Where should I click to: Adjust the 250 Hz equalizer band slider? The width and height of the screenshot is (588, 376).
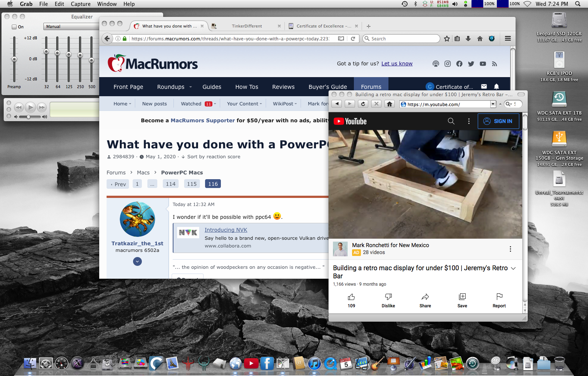(x=80, y=55)
